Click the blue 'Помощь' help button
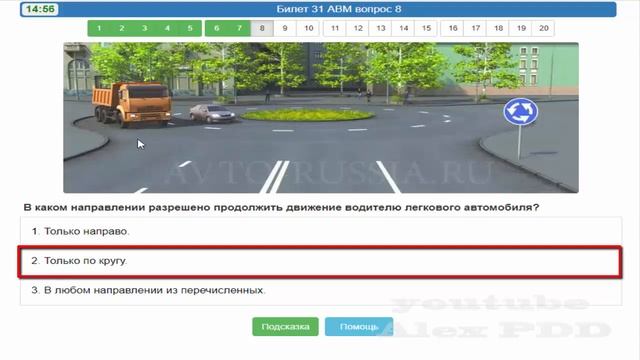640x360 pixels. pyautogui.click(x=359, y=327)
